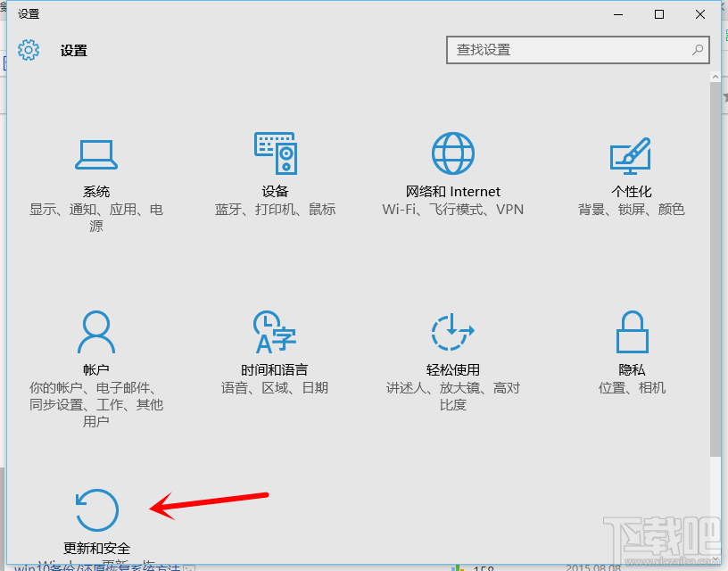The image size is (728, 571).
Task: Click the magnifier in the search box
Action: (697, 50)
